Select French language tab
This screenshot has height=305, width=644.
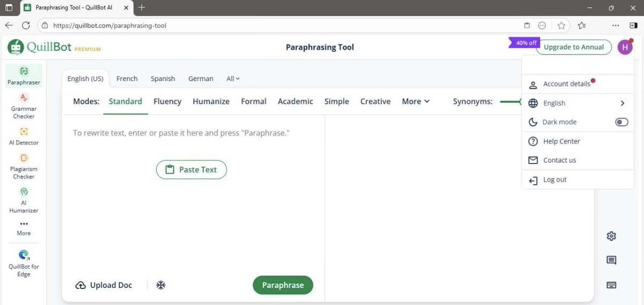point(127,78)
